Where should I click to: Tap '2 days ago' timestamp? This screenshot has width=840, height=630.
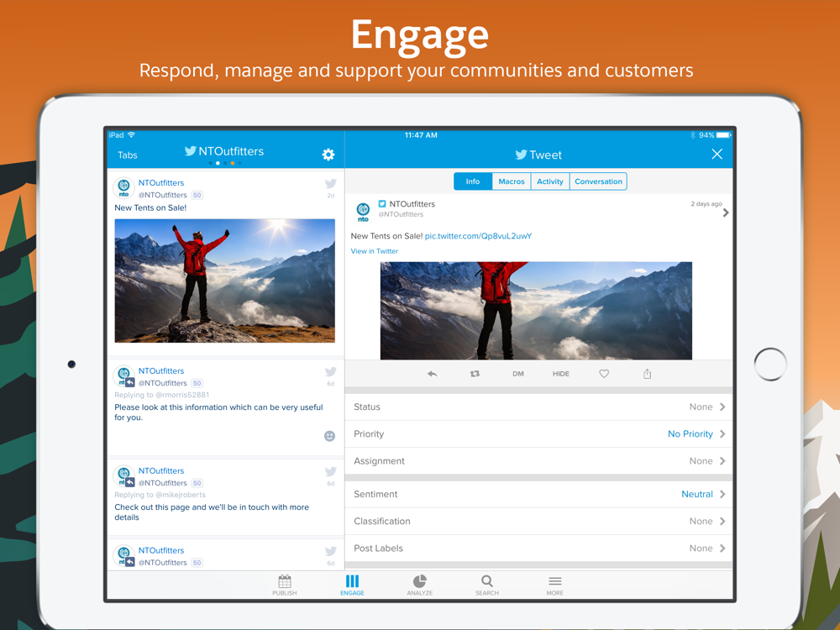[x=706, y=204]
